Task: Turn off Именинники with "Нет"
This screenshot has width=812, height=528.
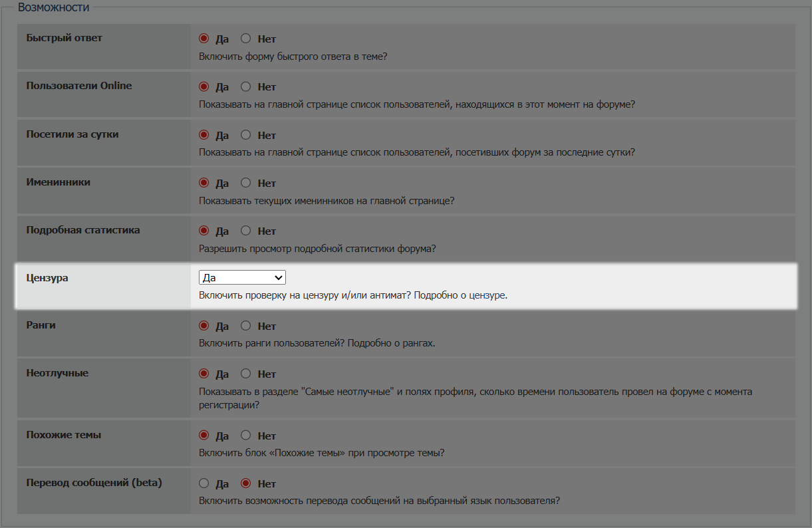Action: click(246, 183)
